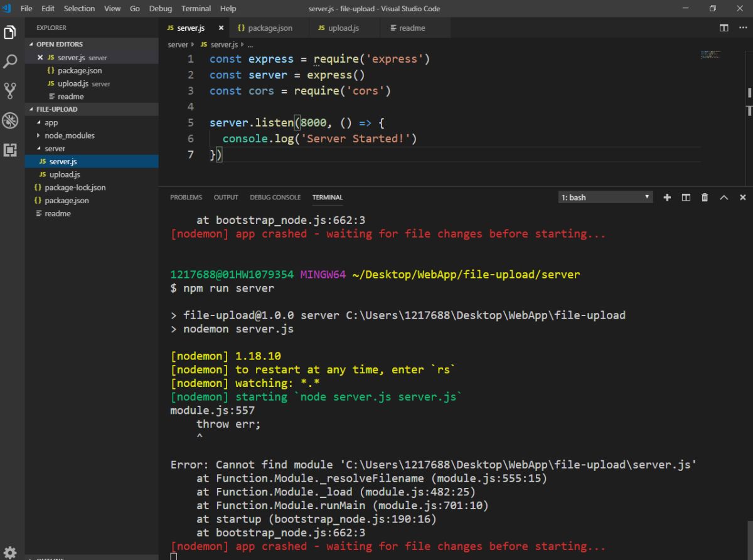Open the Selection menu
Screen dimensions: 753x560
click(79, 8)
